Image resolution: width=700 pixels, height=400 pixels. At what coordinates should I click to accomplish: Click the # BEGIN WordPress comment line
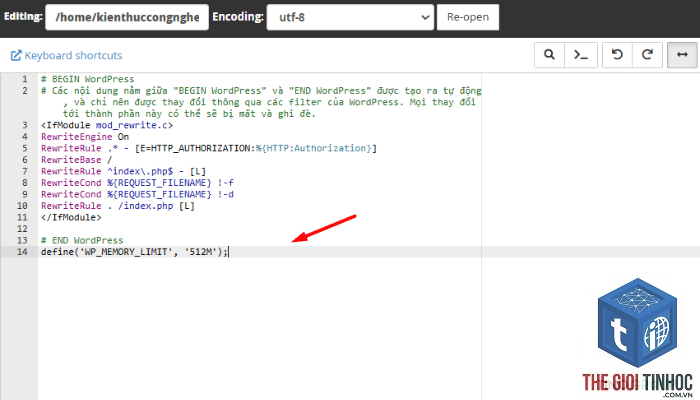click(x=88, y=79)
